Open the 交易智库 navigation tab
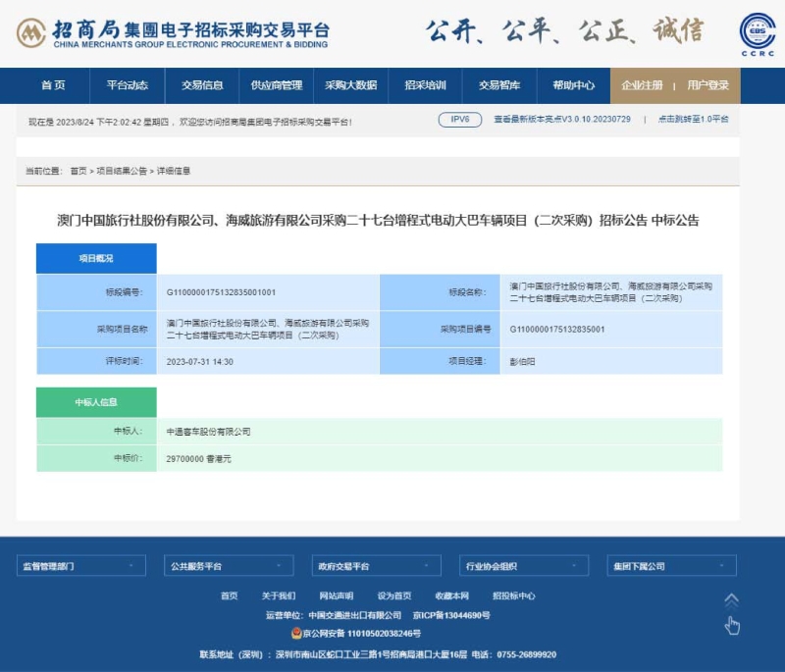Viewport: 785px width, 672px height. coord(499,85)
